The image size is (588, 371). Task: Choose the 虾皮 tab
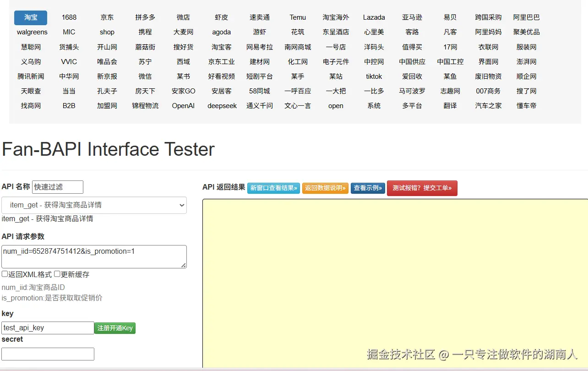tap(222, 17)
